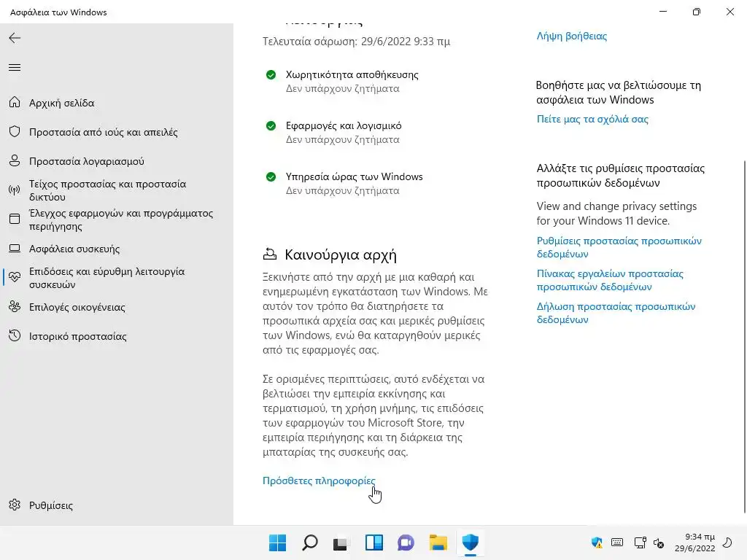Open File Explorer from the taskbar
747x560 pixels.
point(438,542)
